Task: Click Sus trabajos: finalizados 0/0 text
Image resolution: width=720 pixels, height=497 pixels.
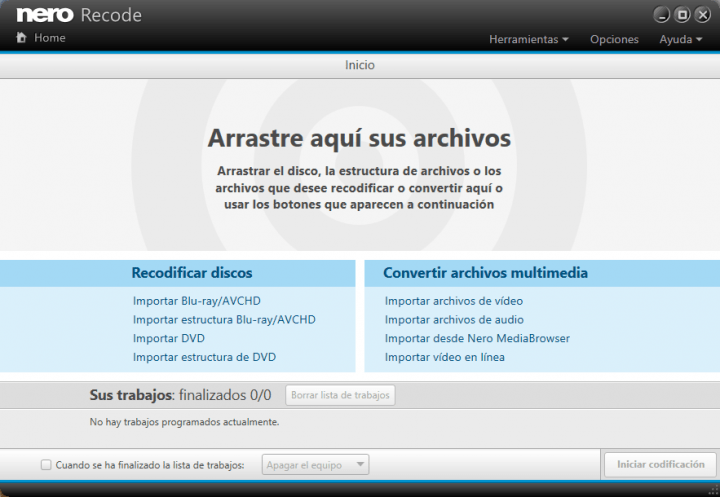Action: pos(180,395)
